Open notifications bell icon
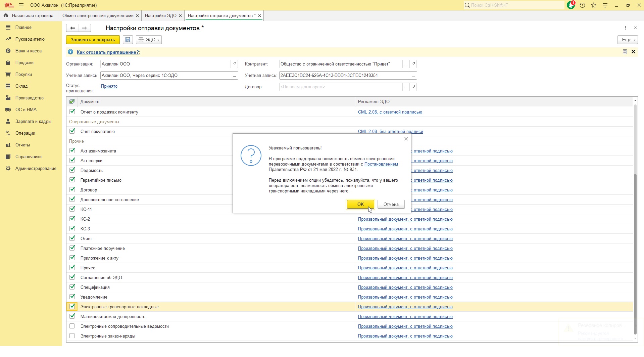This screenshot has height=357, width=644. point(571,5)
